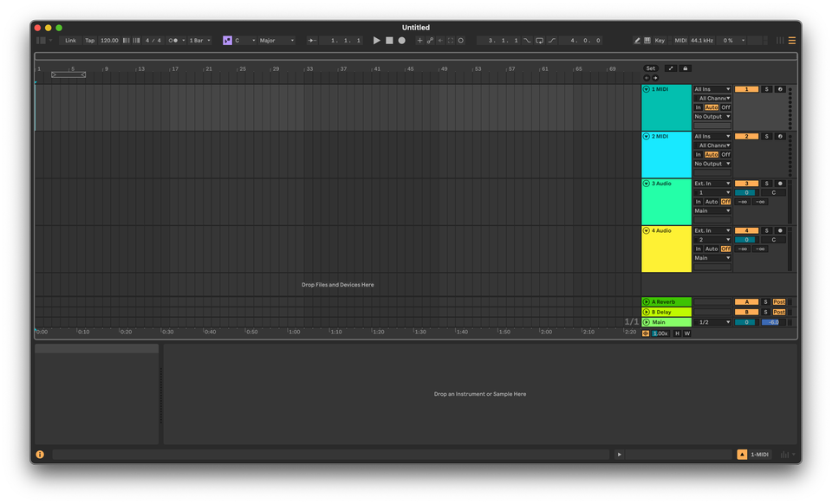This screenshot has width=832, height=504.
Task: Click the Set locator button above the tracks
Action: (x=650, y=68)
